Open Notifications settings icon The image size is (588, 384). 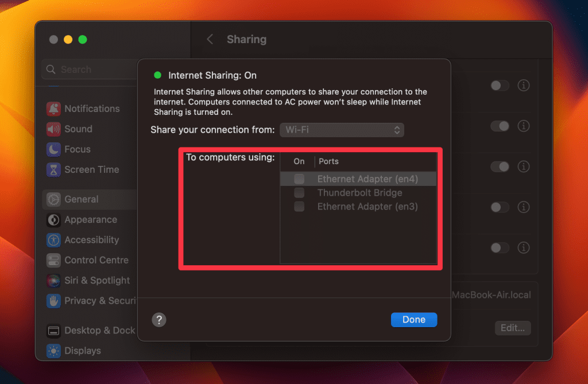coord(53,108)
